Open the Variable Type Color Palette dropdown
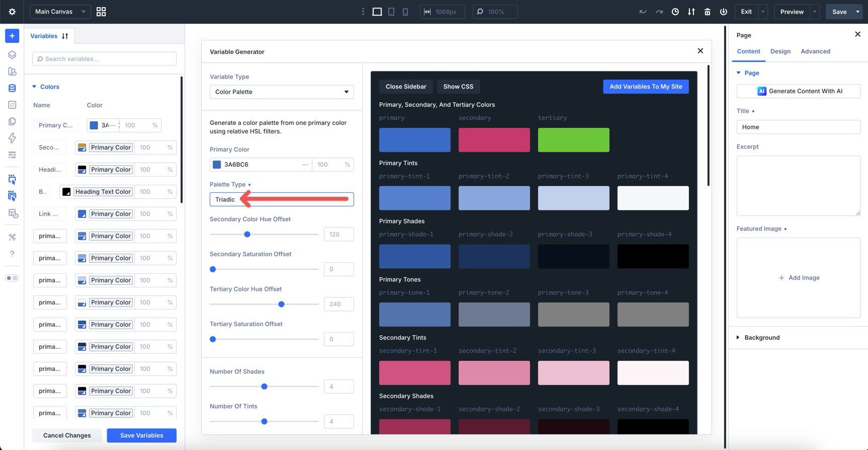 tap(282, 92)
